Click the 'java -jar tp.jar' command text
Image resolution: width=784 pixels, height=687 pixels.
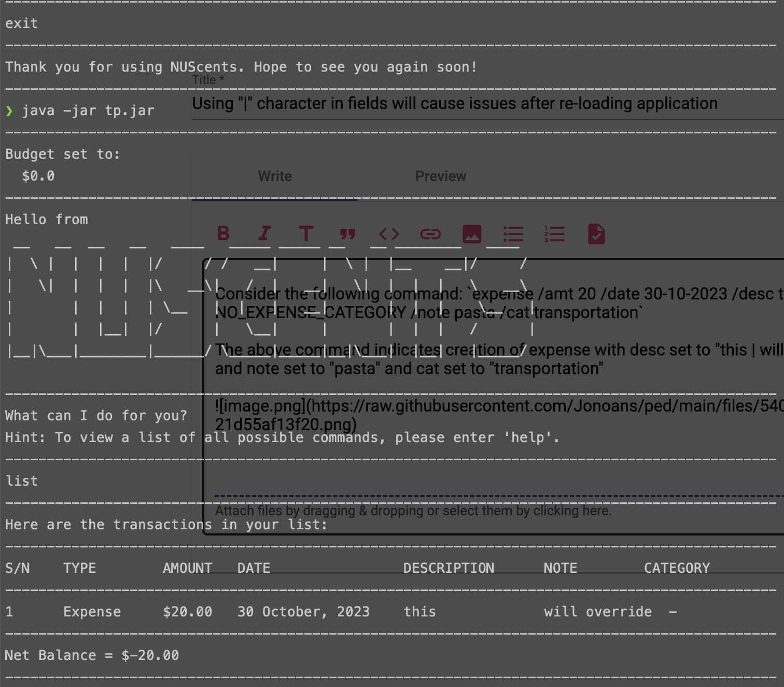(x=88, y=111)
